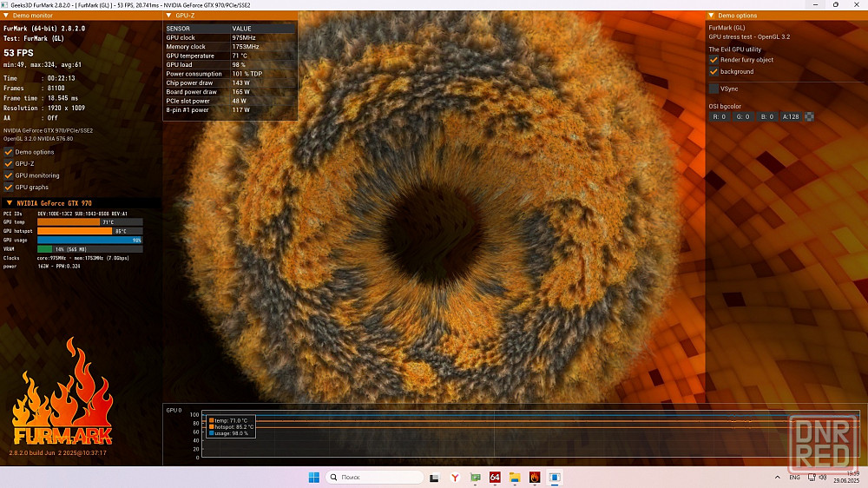868x488 pixels.
Task: Click the Resolution 1920 x 1009 line
Action: (x=44, y=108)
